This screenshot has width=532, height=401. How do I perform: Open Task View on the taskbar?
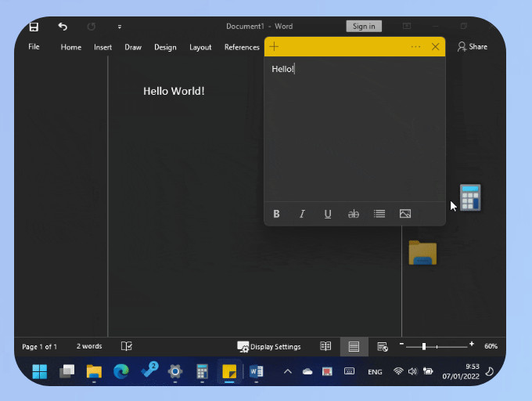(66, 371)
